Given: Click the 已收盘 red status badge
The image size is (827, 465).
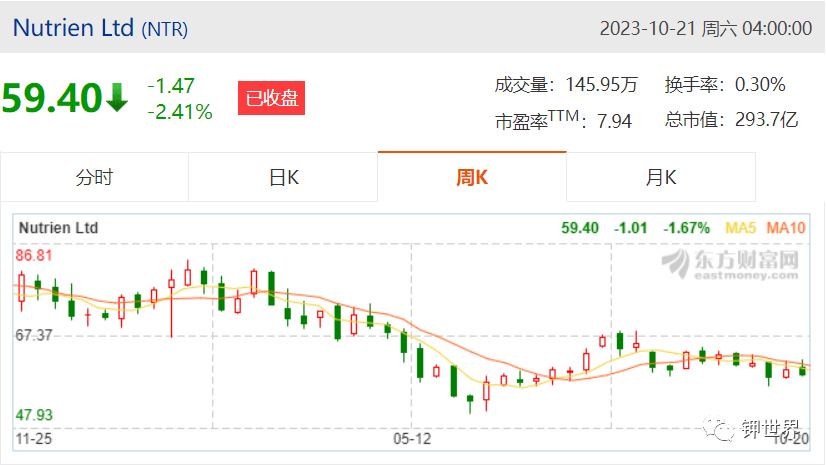Looking at the screenshot, I should 272,98.
